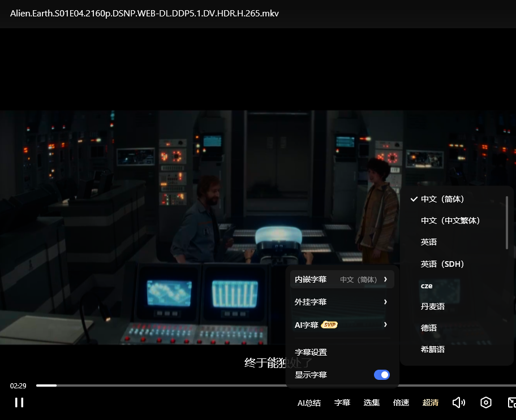Image resolution: width=516 pixels, height=420 pixels.
Task: Mute the volume speaker icon
Action: point(458,402)
